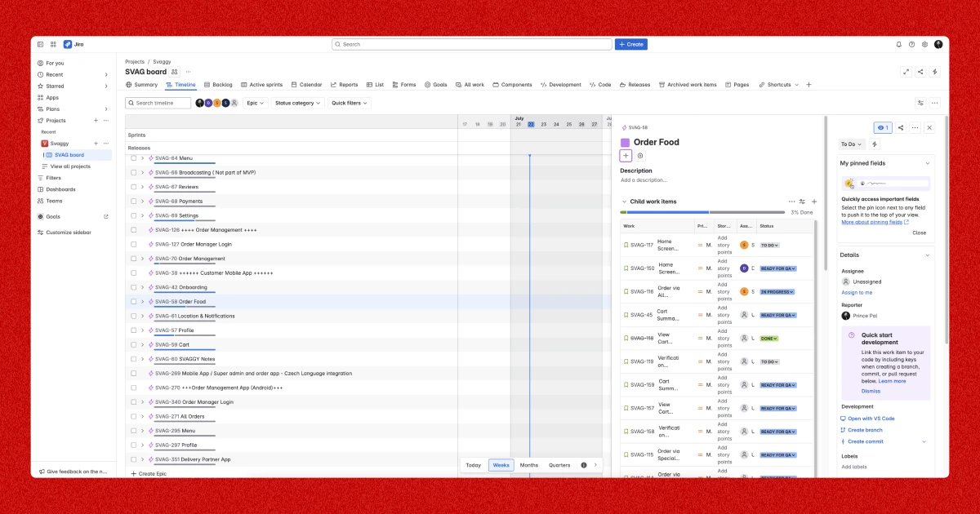Screen dimensions: 980x514
Task: Expand the SVAG-70 Order Management epic row
Action: (144, 259)
